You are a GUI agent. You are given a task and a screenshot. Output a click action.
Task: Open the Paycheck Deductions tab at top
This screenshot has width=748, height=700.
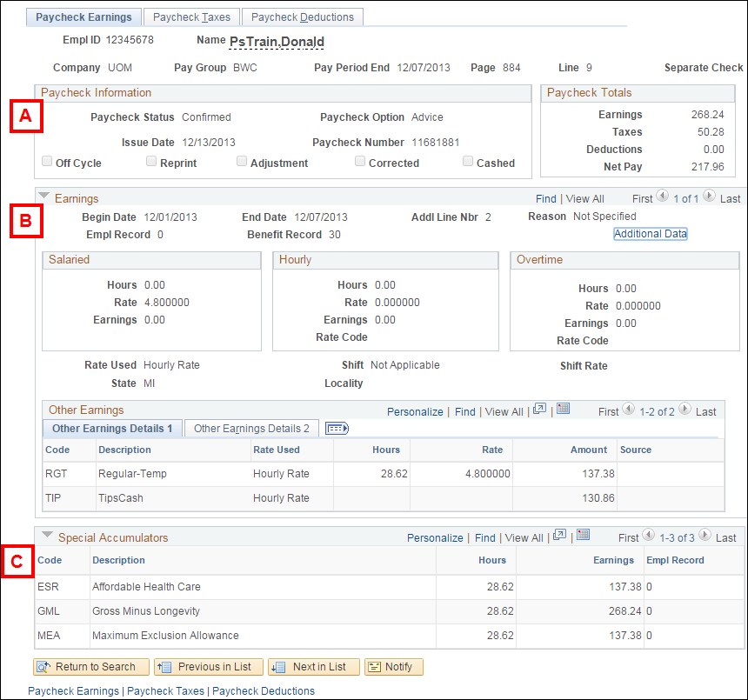(302, 17)
